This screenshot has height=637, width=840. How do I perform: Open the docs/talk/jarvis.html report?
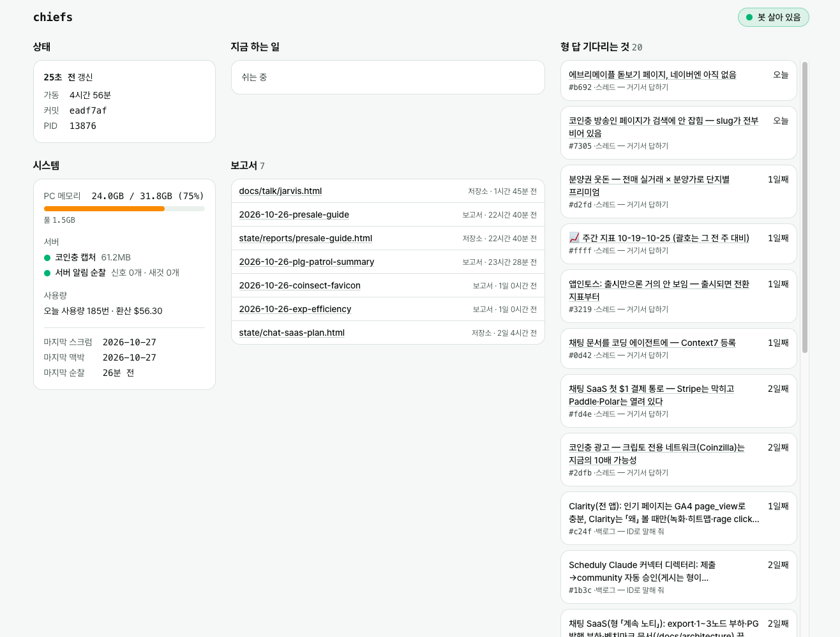pos(280,191)
